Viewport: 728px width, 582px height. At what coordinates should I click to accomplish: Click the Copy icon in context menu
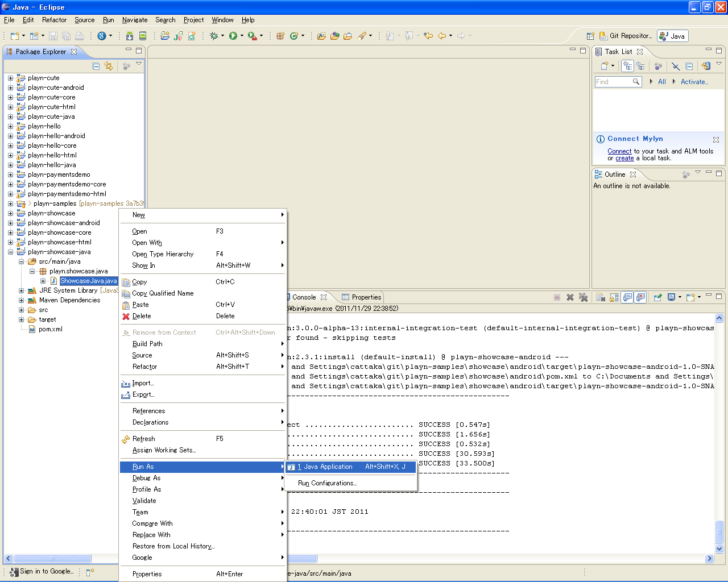click(x=126, y=282)
